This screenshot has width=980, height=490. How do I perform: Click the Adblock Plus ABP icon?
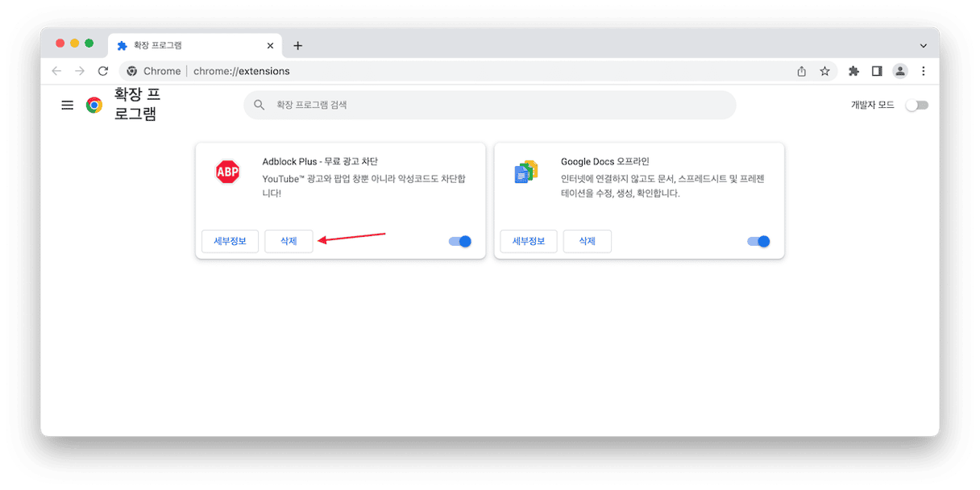point(227,172)
